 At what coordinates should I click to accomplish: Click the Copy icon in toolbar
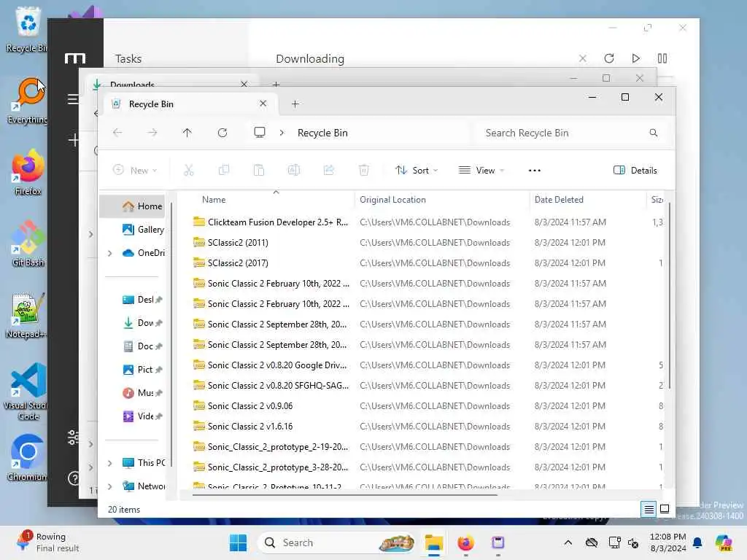coord(223,170)
